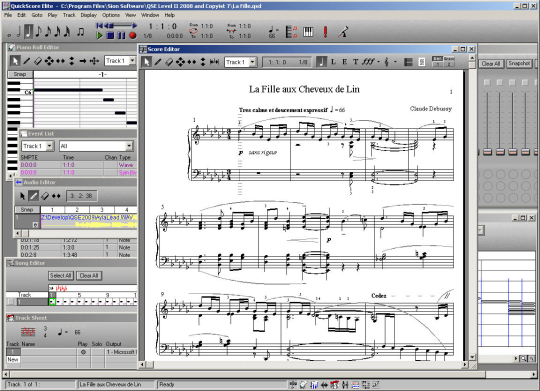The height and width of the screenshot is (391, 540).
Task: Open the Play menu
Action: (52, 15)
